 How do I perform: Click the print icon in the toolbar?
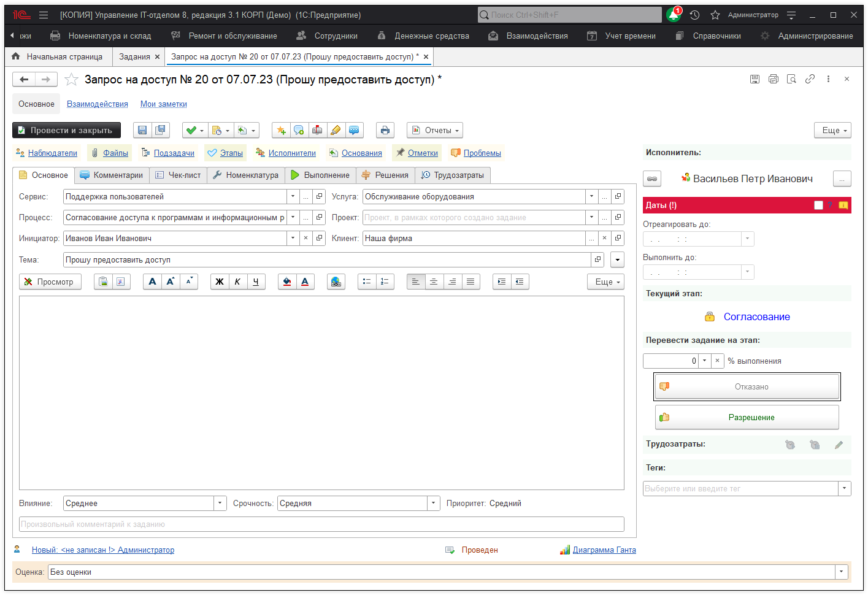pyautogui.click(x=385, y=130)
